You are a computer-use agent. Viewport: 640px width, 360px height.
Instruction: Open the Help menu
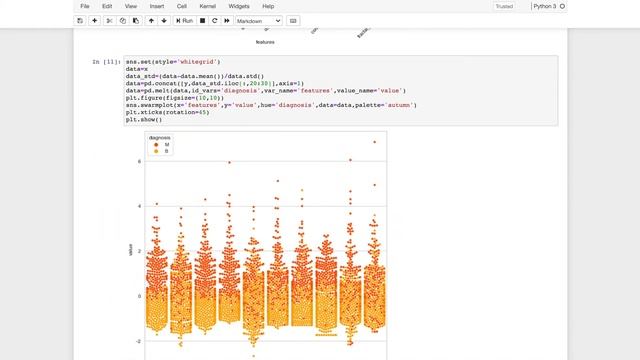268,6
